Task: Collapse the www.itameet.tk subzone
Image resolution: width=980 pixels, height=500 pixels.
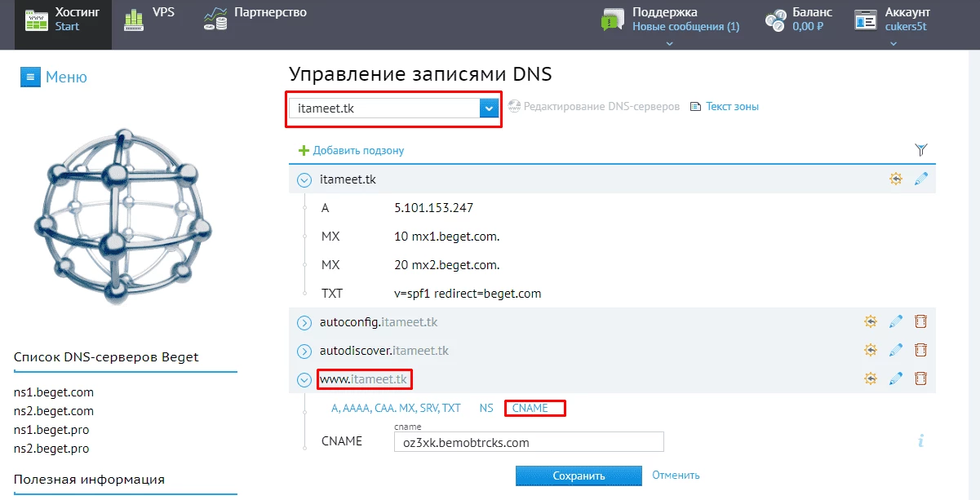Action: pyautogui.click(x=304, y=379)
